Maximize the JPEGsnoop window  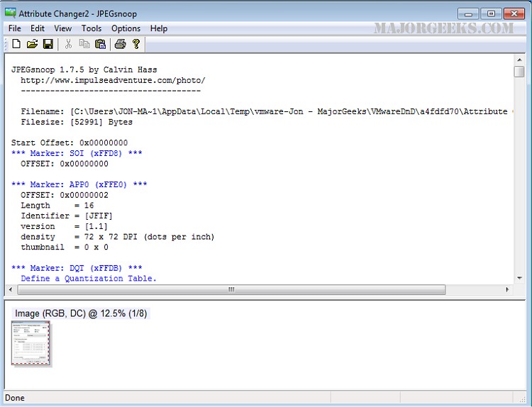[491, 14]
